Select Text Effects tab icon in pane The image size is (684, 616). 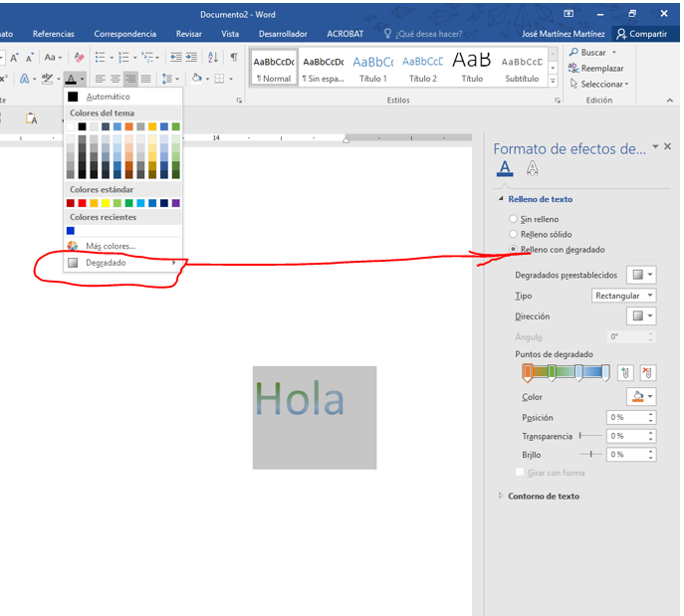pos(533,168)
